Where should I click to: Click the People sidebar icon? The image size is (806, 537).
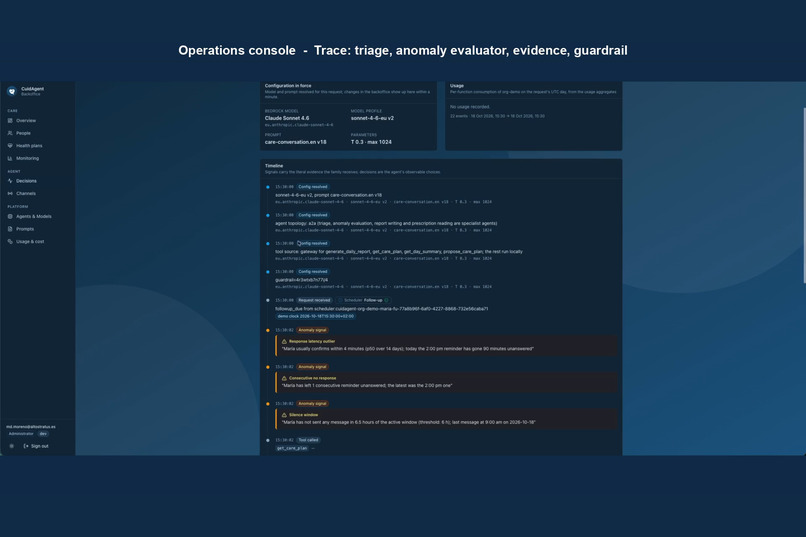point(10,133)
